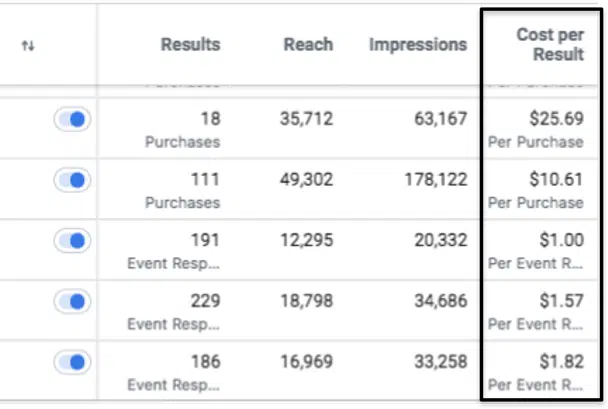The height and width of the screenshot is (409, 608).
Task: Disable the 111 Purchases row switch
Action: tap(72, 181)
